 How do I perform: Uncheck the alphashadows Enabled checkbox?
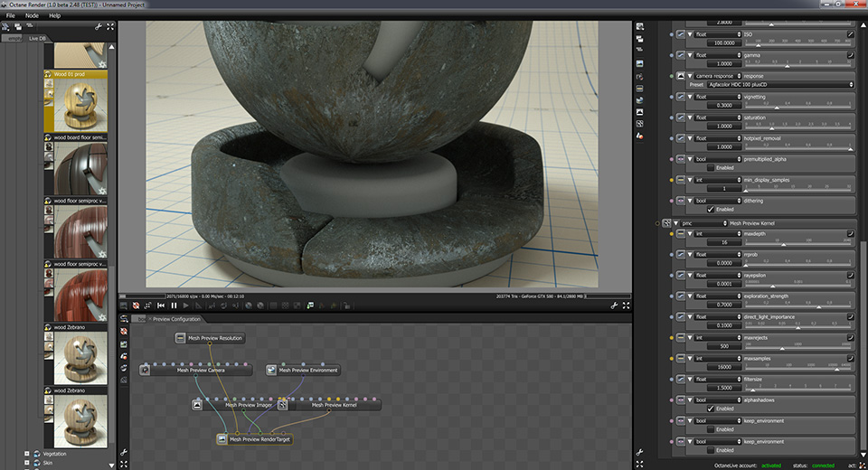pyautogui.click(x=711, y=409)
